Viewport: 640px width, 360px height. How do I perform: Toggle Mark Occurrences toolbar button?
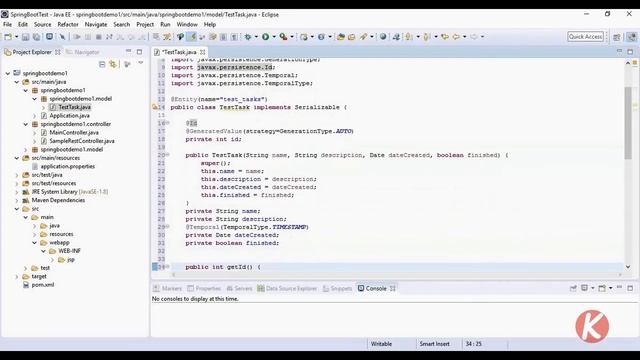191,37
